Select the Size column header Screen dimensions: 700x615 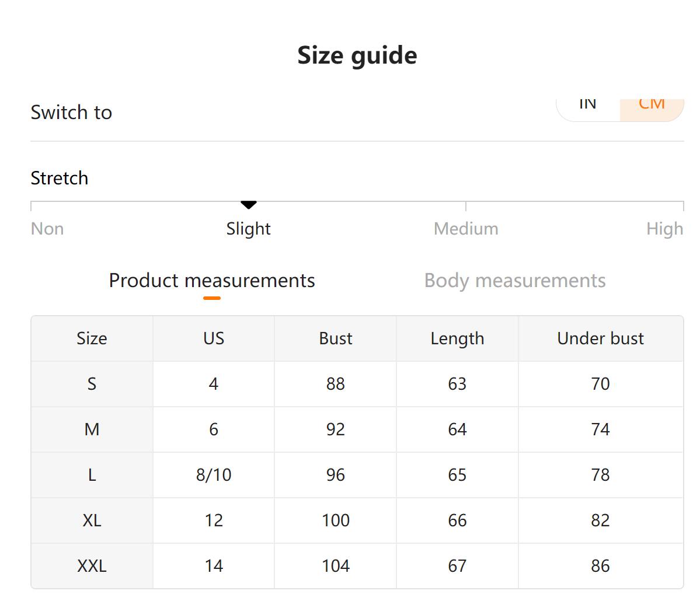[x=92, y=339]
